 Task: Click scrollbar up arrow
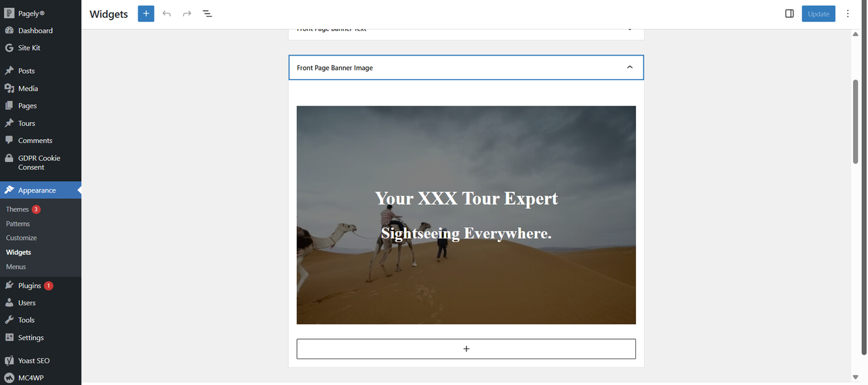click(x=856, y=34)
